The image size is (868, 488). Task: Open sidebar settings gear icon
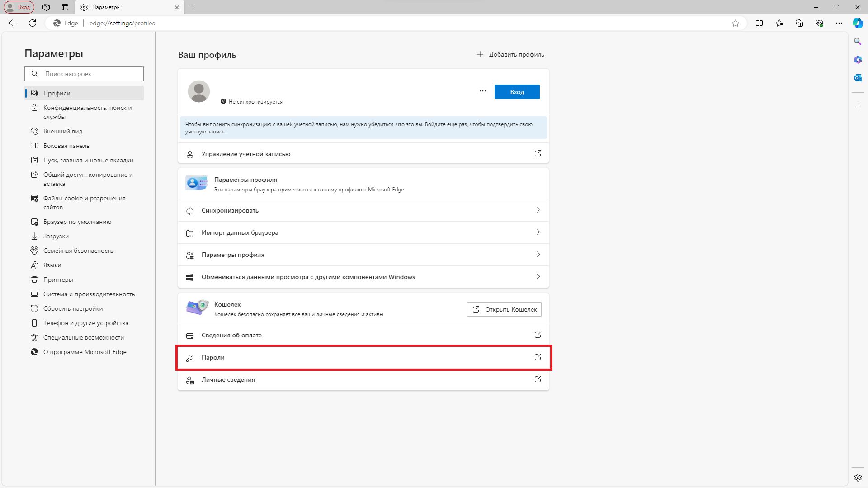[858, 478]
